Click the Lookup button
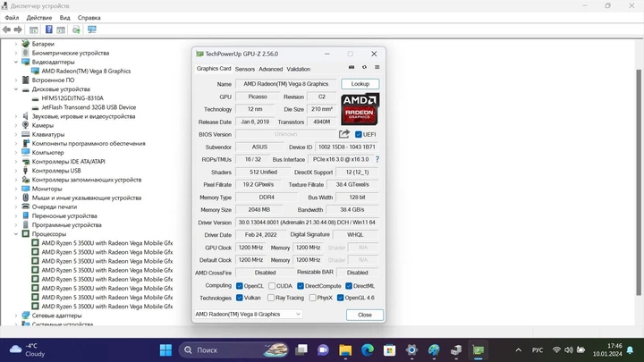The height and width of the screenshot is (362, 644). pos(360,84)
